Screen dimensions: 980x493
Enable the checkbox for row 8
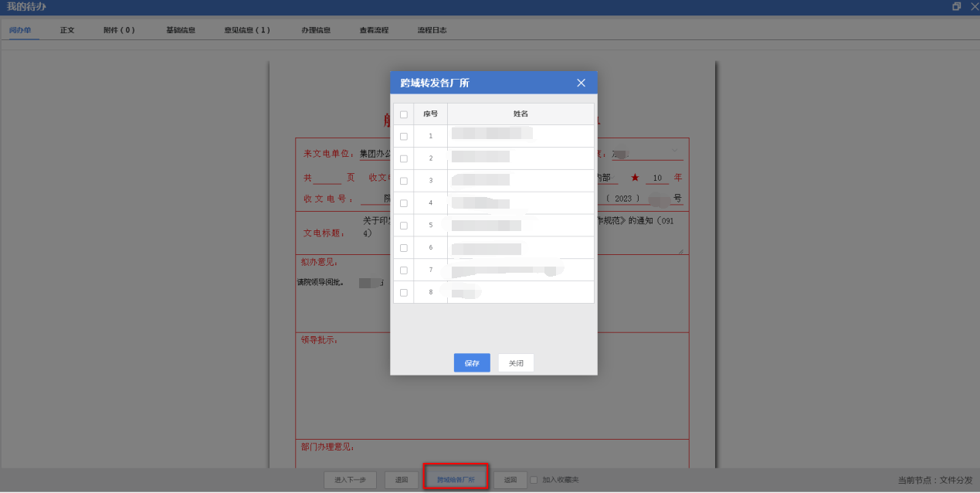(403, 293)
